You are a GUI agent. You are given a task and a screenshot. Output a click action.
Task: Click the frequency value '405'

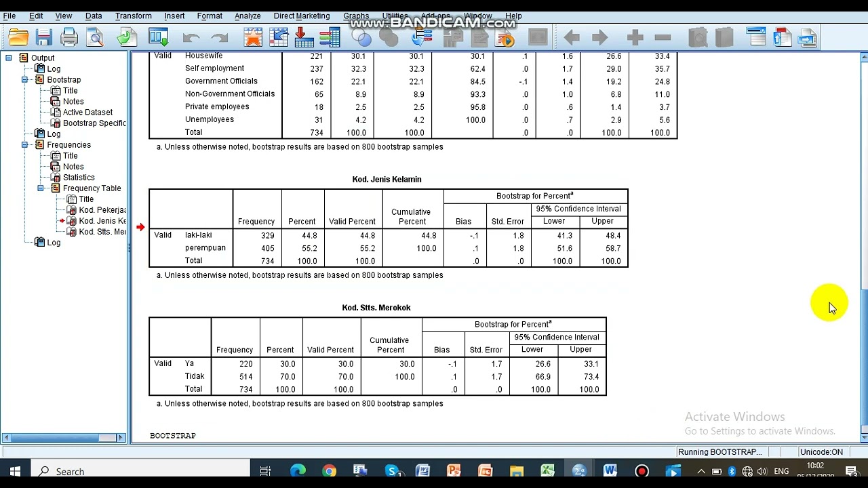click(x=267, y=249)
